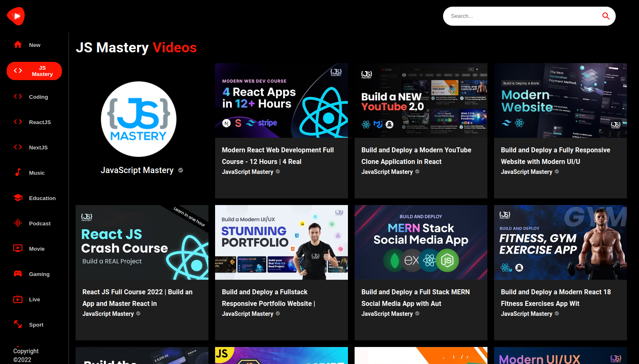
Task: Click JavaScript Mastery under React JS Full Course
Action: (x=108, y=314)
